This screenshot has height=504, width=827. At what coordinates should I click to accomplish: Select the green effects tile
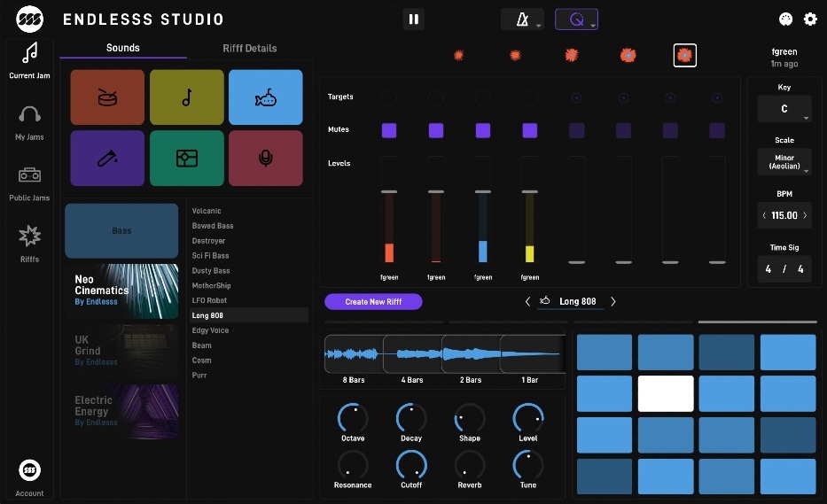(187, 159)
